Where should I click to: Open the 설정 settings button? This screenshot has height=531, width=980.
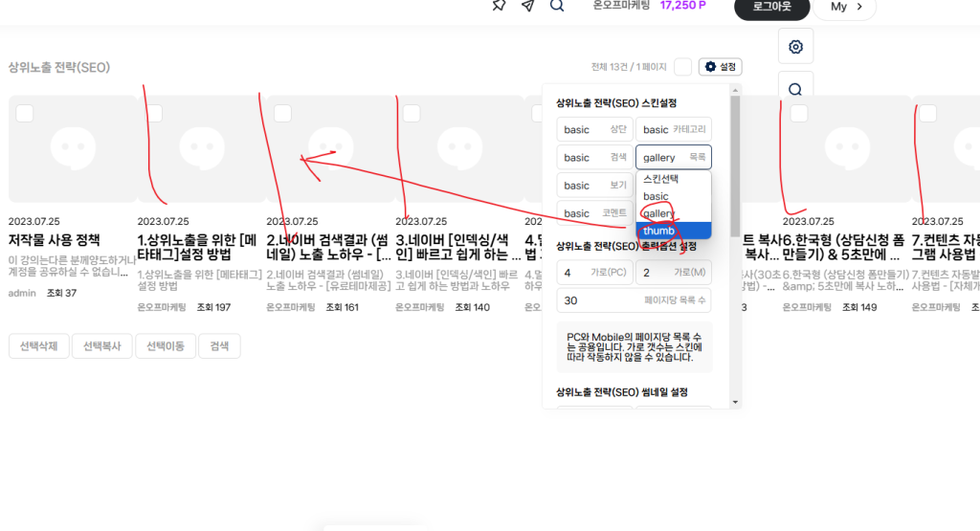pyautogui.click(x=720, y=67)
